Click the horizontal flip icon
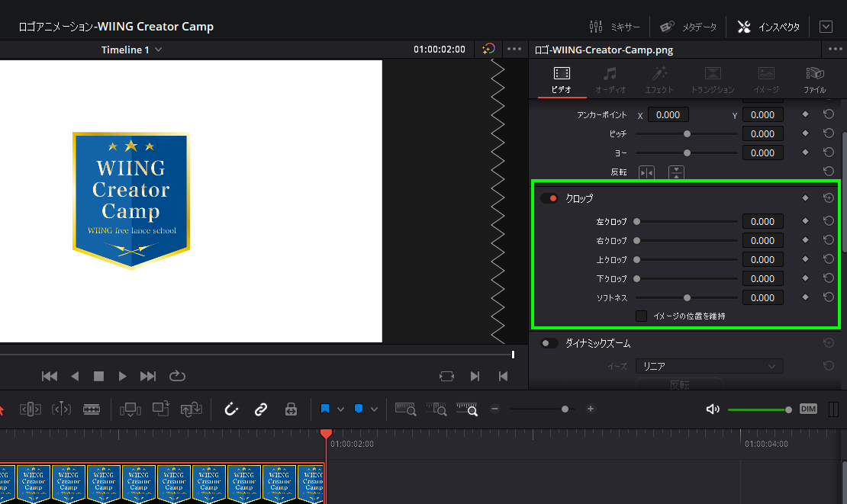This screenshot has height=504, width=847. pos(646,172)
